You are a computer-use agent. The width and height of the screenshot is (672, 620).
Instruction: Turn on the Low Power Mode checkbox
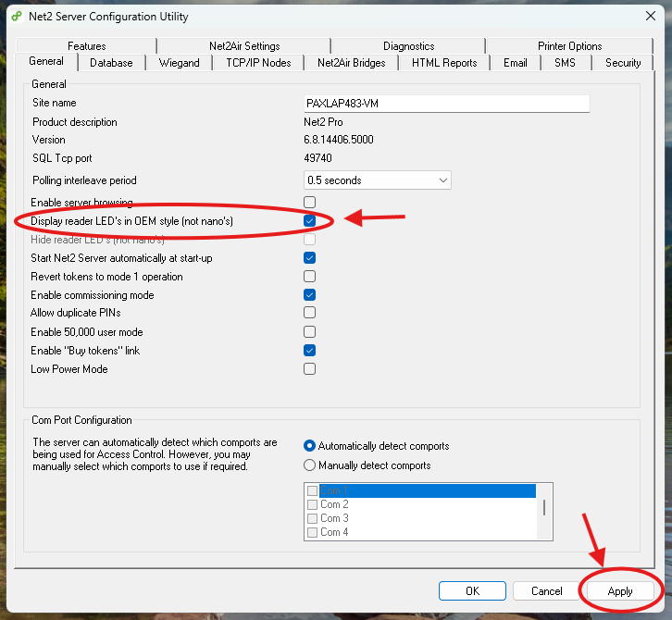tap(309, 369)
